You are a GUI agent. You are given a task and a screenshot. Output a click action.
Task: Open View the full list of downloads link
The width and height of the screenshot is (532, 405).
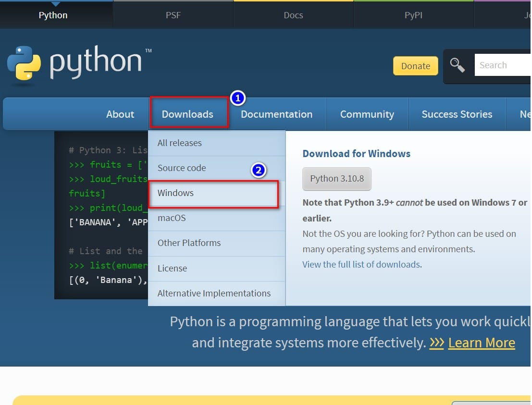[362, 265]
